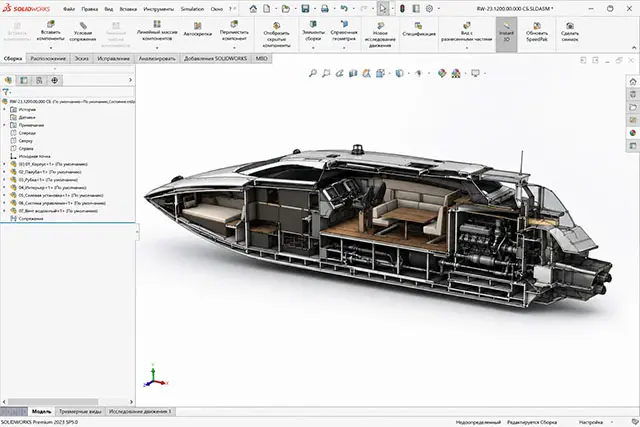Switch to DimXpertManager crosshair tab
This screenshot has width=640, height=427.
[55, 80]
